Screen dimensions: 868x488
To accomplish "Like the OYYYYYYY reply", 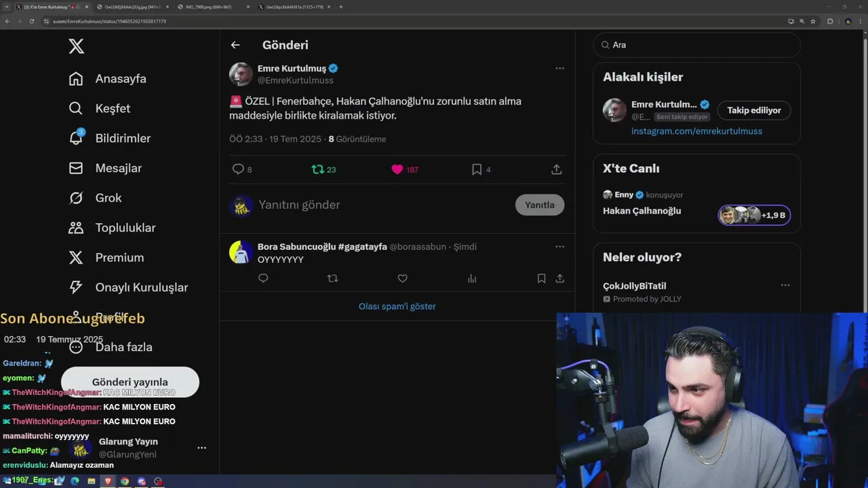I will tap(402, 278).
